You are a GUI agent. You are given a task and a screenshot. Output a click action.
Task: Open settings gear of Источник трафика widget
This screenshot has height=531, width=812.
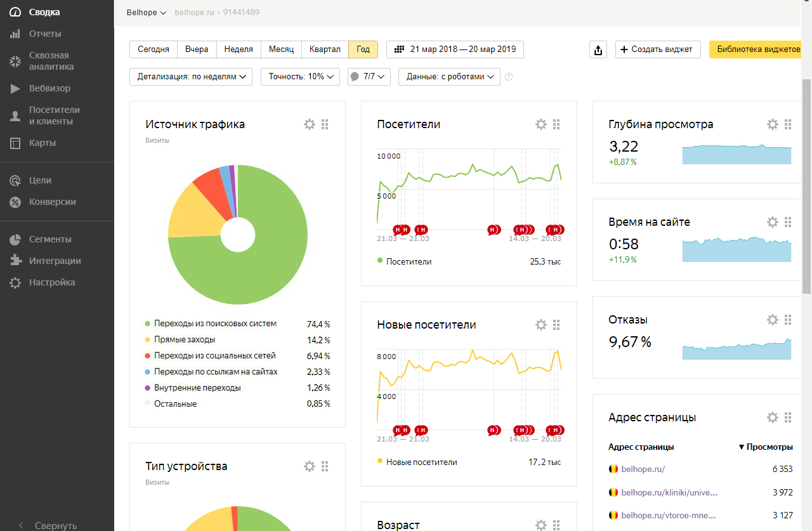310,124
